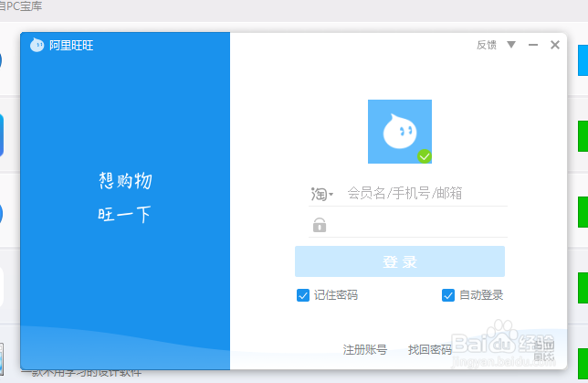Click the 阿里旺旺 title text
Image resolution: width=588 pixels, height=383 pixels.
coord(71,46)
